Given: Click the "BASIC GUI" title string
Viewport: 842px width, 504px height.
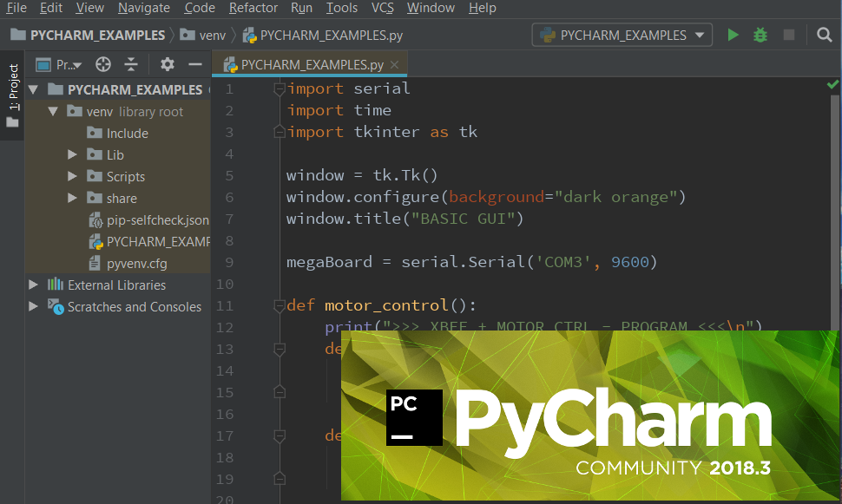Looking at the screenshot, I should [463, 219].
